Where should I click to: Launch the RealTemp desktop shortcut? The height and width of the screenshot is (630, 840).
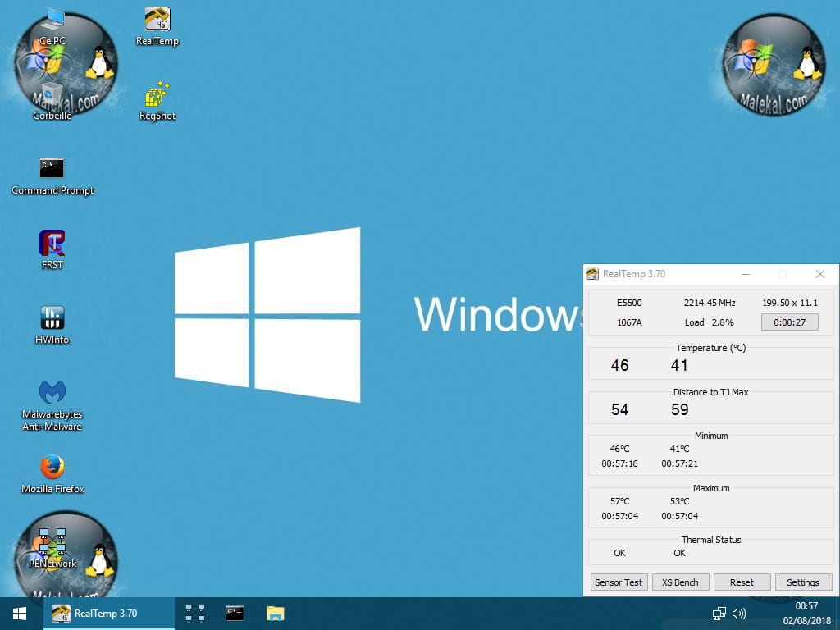(157, 27)
